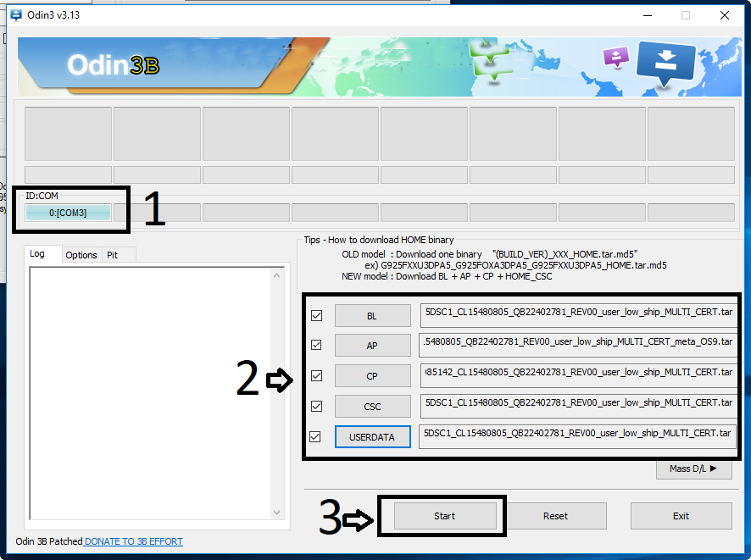Click the CP file path field
The height and width of the screenshot is (560, 751).
click(x=579, y=375)
